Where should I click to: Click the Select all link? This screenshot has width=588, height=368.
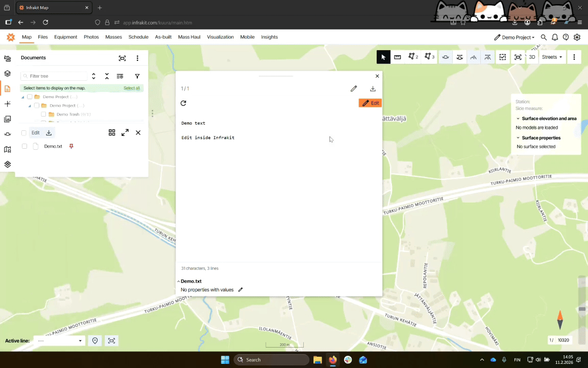[x=131, y=88]
